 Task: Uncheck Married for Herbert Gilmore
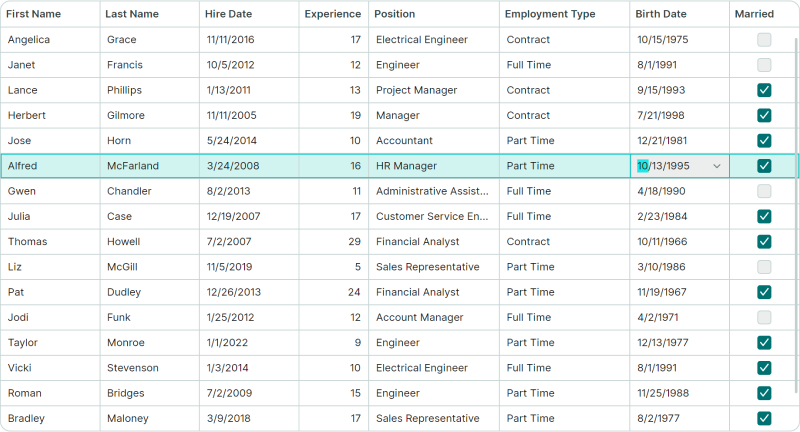(x=764, y=115)
